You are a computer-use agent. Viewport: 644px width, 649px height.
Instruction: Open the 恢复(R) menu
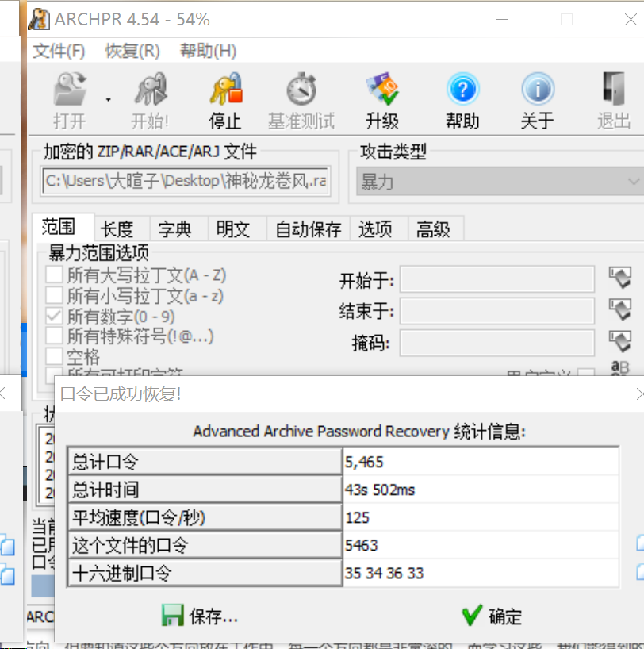click(x=132, y=51)
